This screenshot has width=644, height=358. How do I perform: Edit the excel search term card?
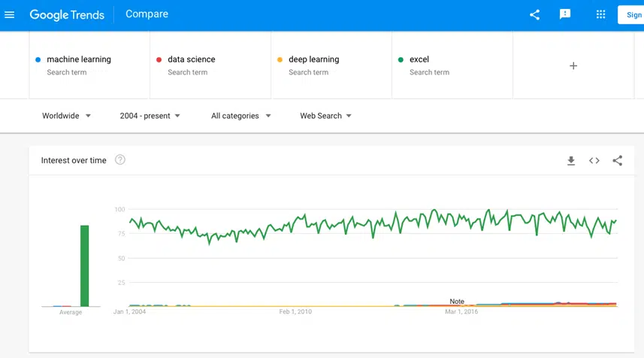coord(452,65)
